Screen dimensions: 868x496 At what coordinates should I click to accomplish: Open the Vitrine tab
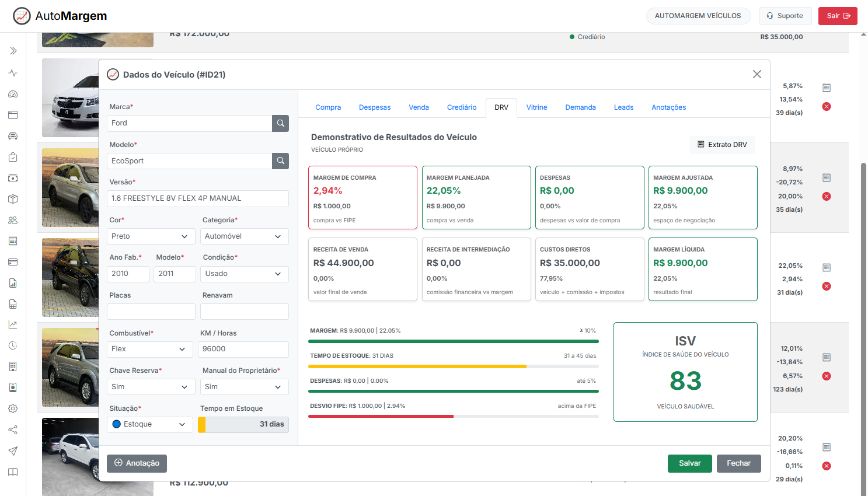point(536,107)
